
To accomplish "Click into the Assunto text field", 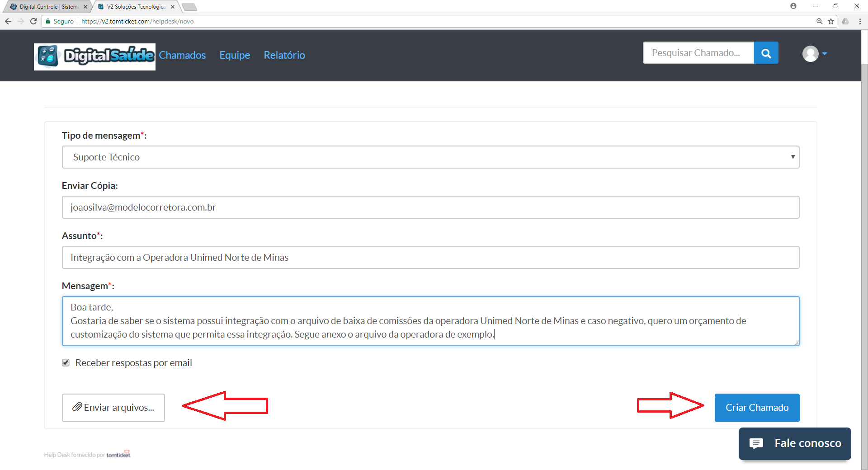I will point(430,258).
